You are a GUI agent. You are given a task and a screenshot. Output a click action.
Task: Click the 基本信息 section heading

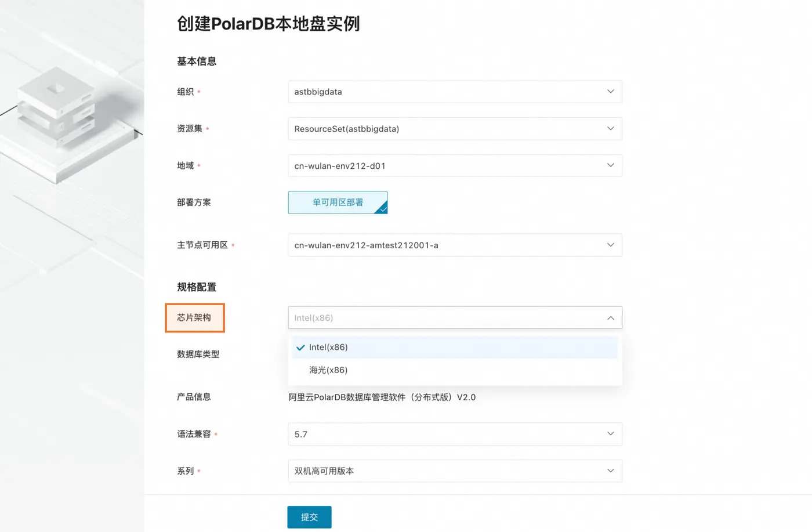(197, 61)
